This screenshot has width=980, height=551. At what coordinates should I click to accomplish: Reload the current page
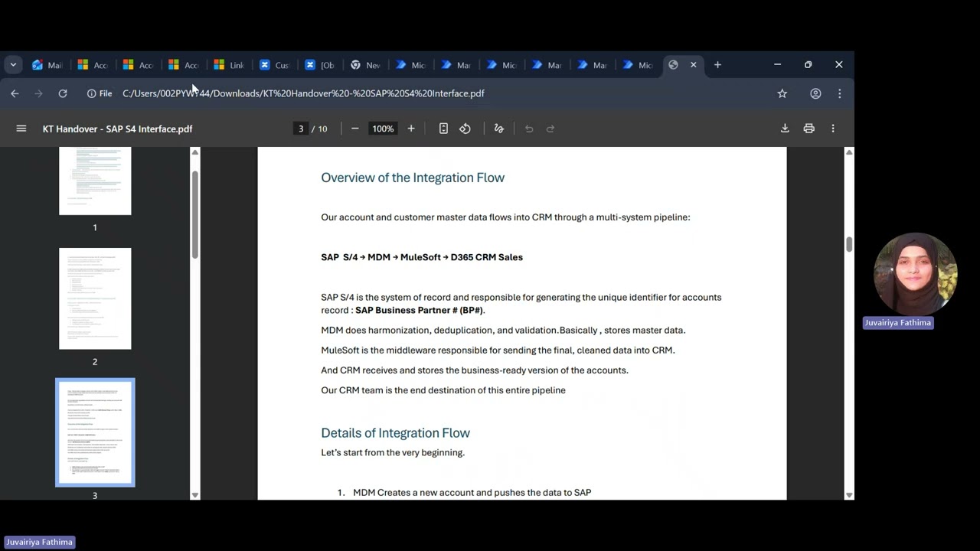point(63,93)
